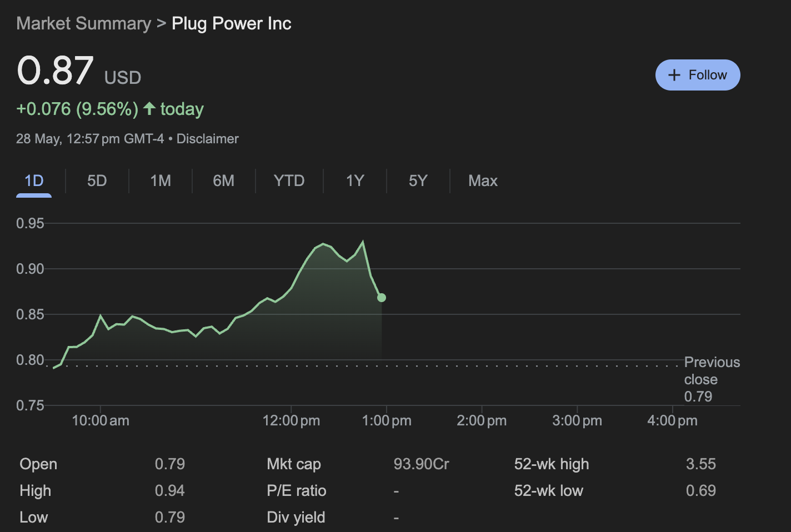This screenshot has height=532, width=791.
Task: Click the 0.75 y-axis label
Action: point(30,405)
